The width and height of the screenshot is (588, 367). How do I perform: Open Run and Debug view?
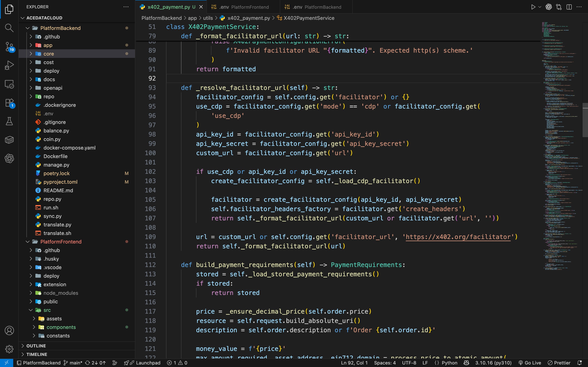(x=9, y=65)
